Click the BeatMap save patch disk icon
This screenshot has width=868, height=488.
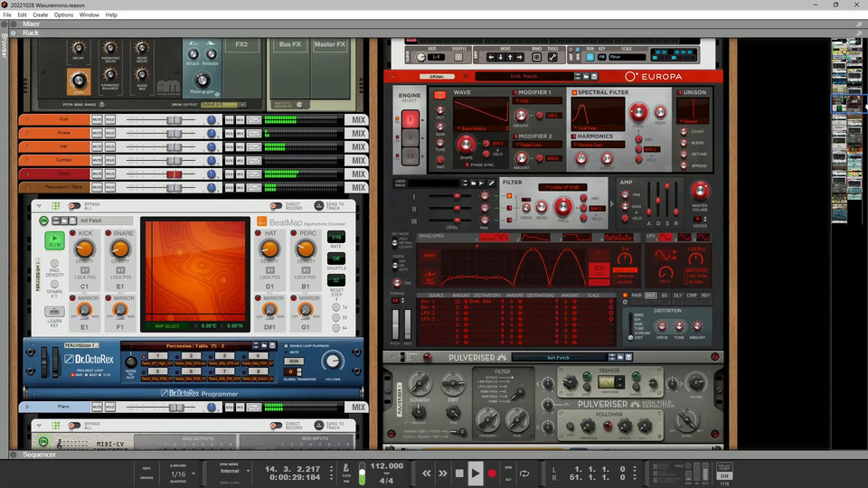pos(72,221)
